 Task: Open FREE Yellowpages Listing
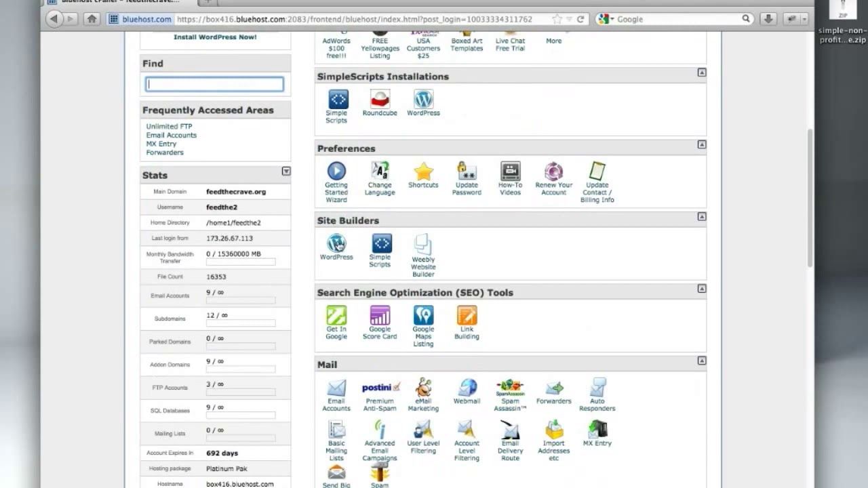tap(380, 45)
